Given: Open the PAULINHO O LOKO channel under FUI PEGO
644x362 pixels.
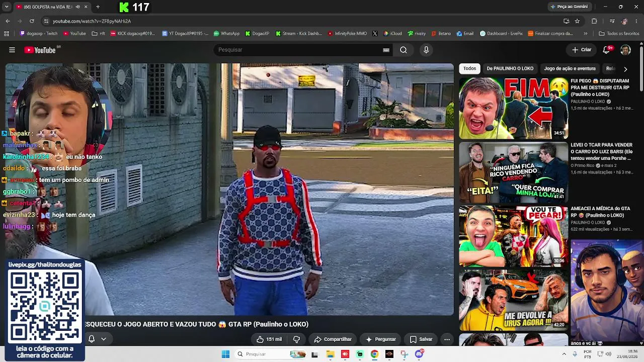Looking at the screenshot, I should click(588, 102).
